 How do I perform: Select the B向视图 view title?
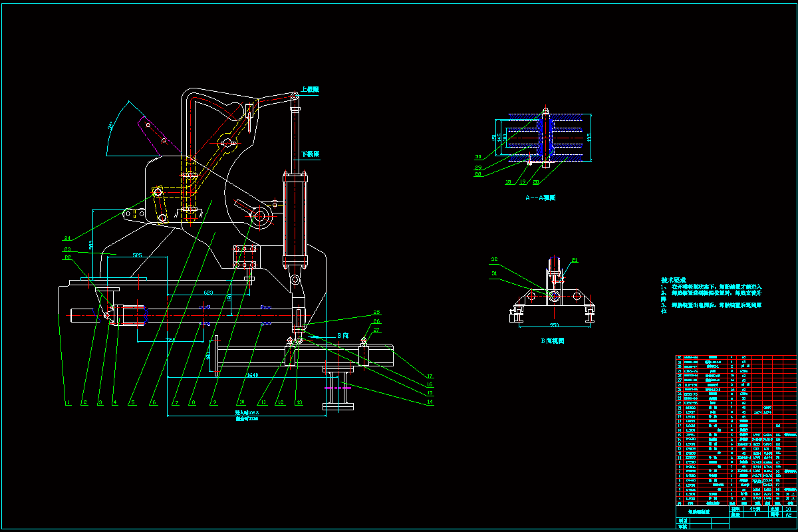552,341
